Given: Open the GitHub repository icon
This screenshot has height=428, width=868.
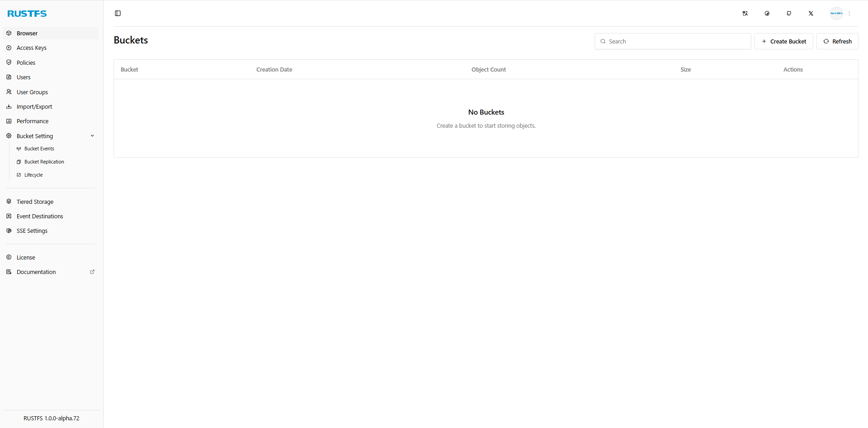Looking at the screenshot, I should pyautogui.click(x=789, y=13).
